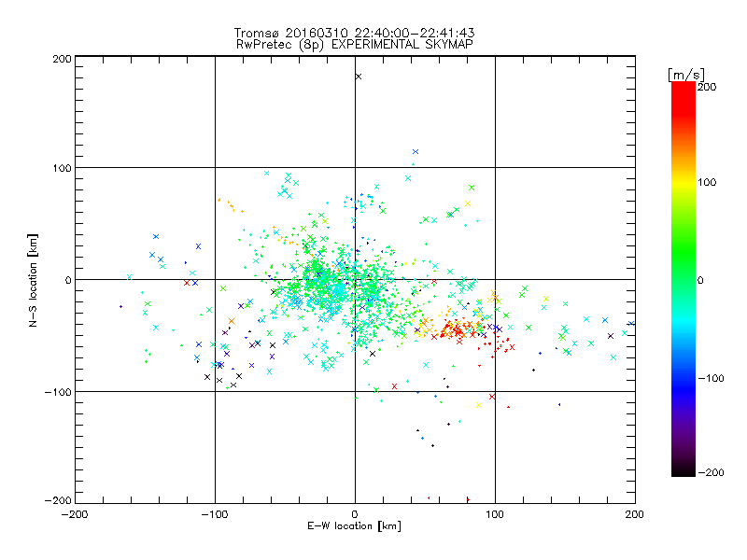The width and height of the screenshot is (747, 560).
Task: Click the colorbar's bottom '-200' label
Action: click(711, 472)
